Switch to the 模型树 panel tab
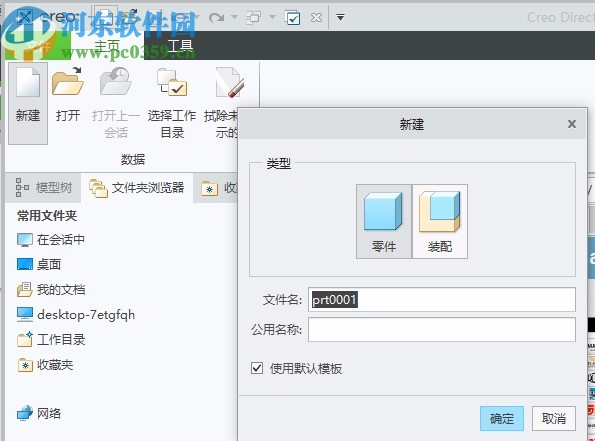Image resolution: width=595 pixels, height=441 pixels. tap(44, 187)
